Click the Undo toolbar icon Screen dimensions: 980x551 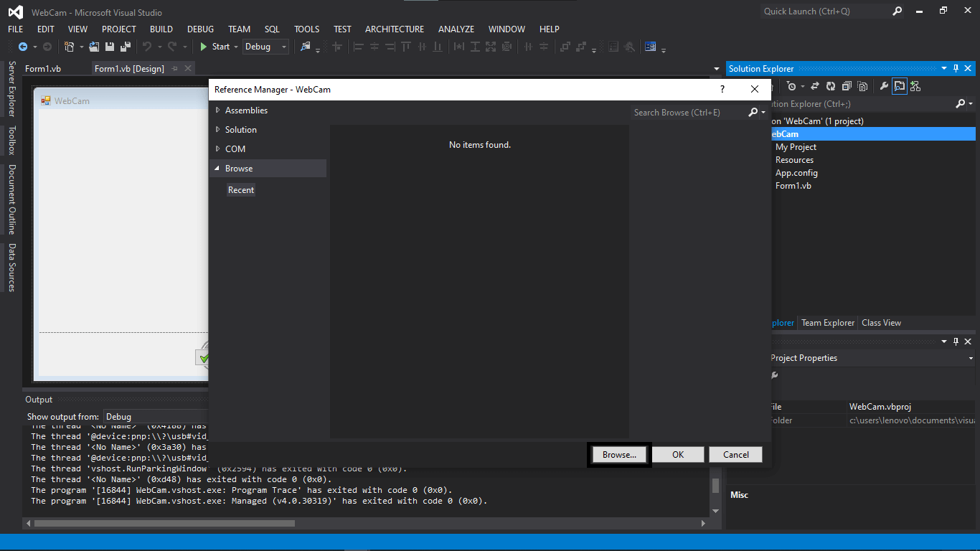point(146,47)
